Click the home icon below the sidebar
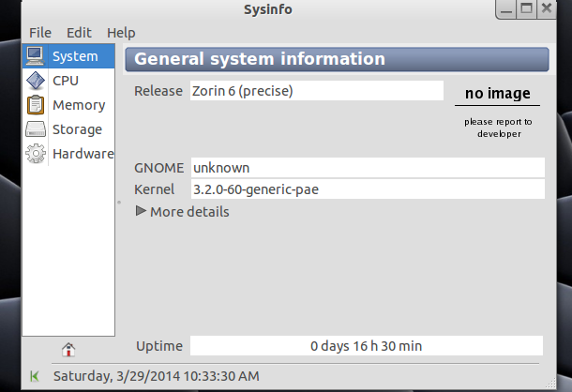Screen dimensions: 572x392 [x=68, y=350]
